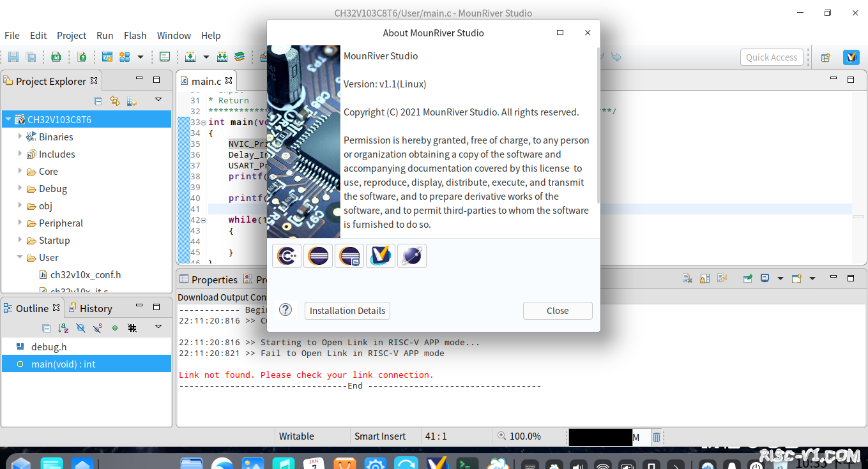Image resolution: width=868 pixels, height=469 pixels.
Task: Open Project Explorer view menu arrow
Action: coord(158,100)
